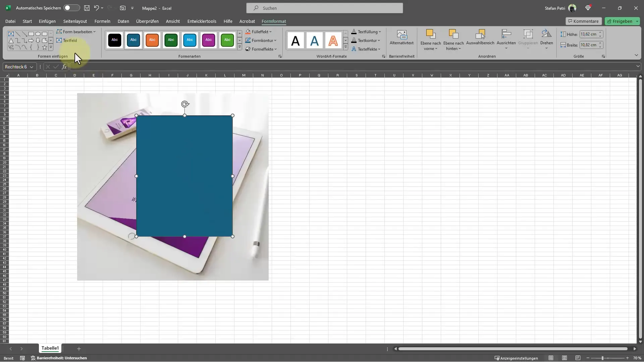Open the Datei menu
The image size is (644, 362).
10,21
